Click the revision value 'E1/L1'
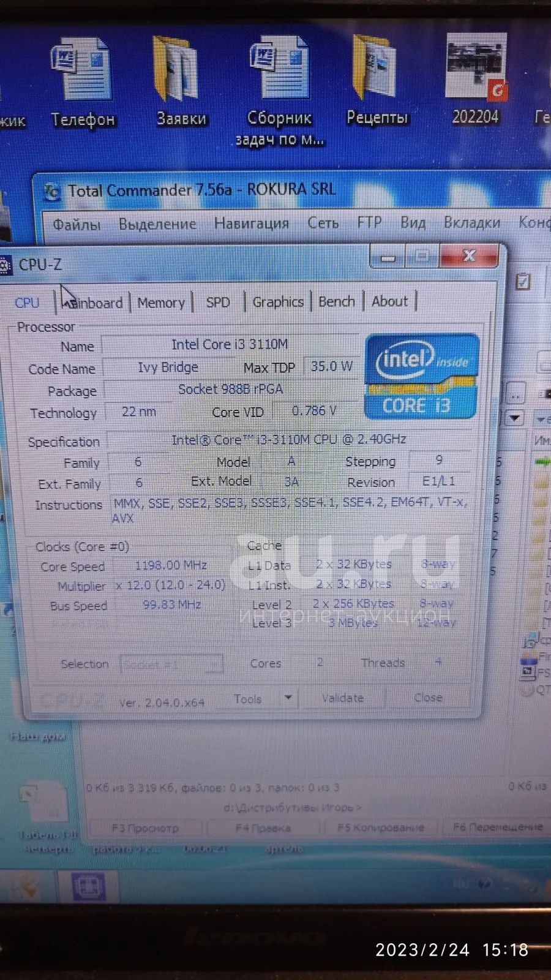 pyautogui.click(x=439, y=481)
